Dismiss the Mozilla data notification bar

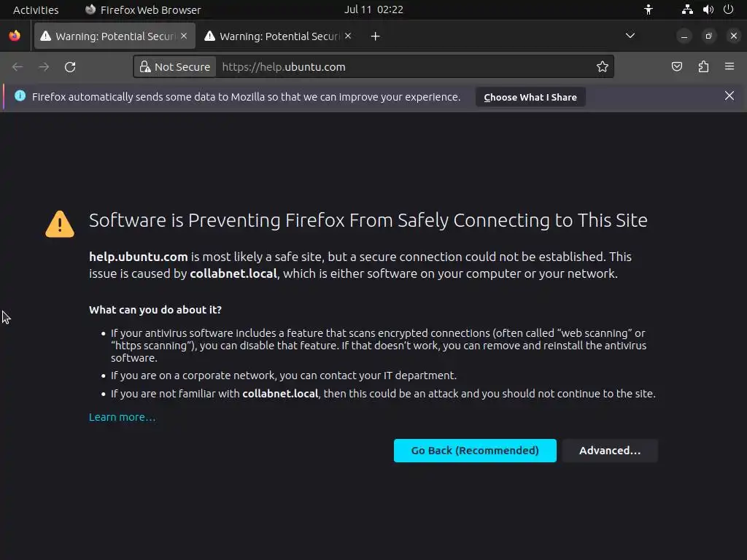click(729, 96)
